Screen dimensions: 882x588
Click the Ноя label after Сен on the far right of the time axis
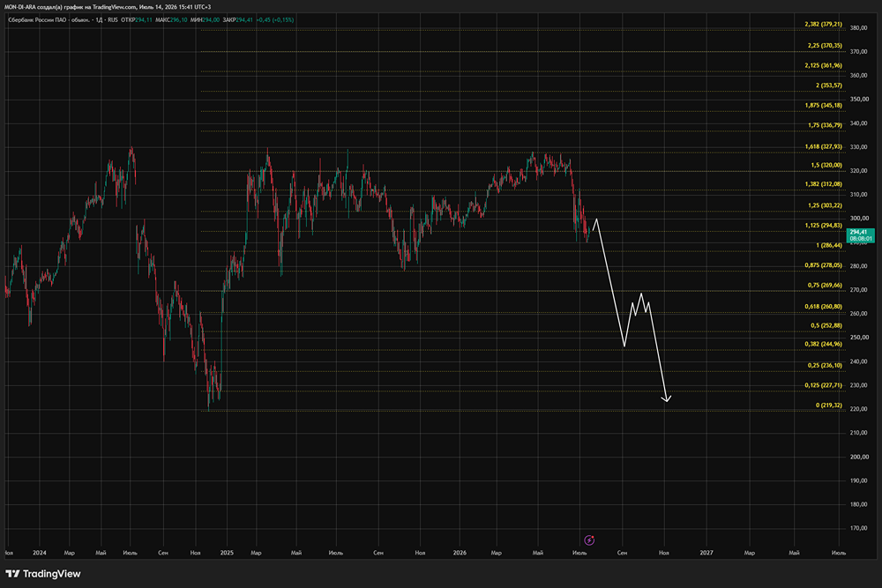click(664, 553)
